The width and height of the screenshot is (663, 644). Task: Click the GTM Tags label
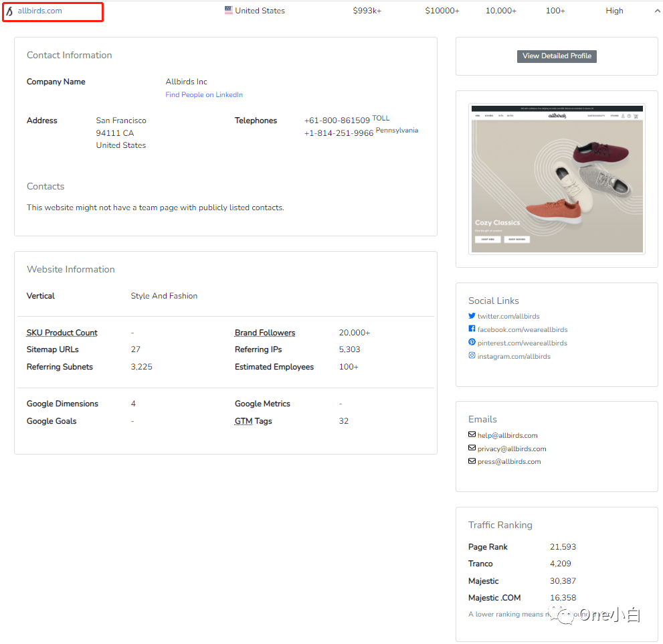[253, 421]
